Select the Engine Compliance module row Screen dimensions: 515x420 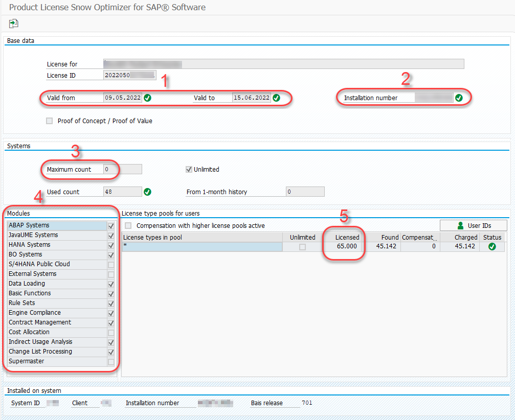pos(57,313)
